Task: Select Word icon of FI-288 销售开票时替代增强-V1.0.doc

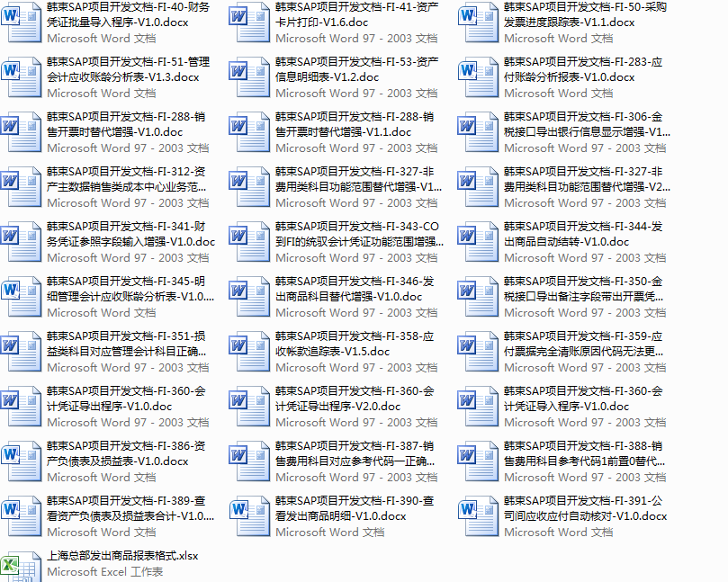Action: point(21,131)
